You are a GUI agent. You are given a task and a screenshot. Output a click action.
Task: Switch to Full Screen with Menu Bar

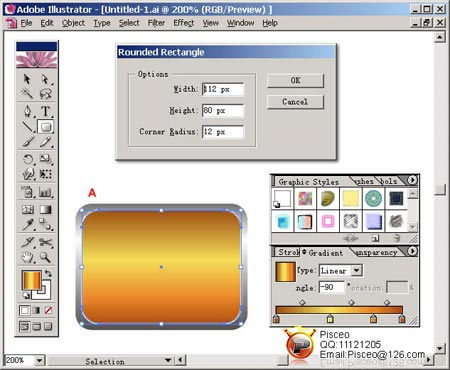(x=36, y=326)
